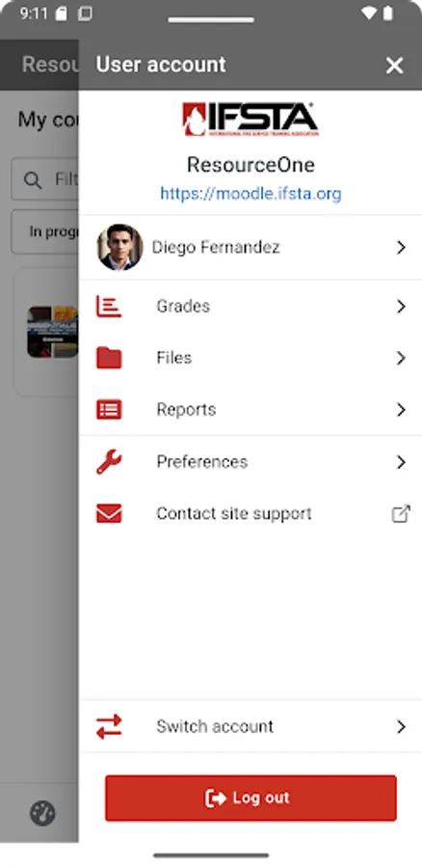422x868 pixels.
Task: Close the User account panel
Action: pos(394,66)
